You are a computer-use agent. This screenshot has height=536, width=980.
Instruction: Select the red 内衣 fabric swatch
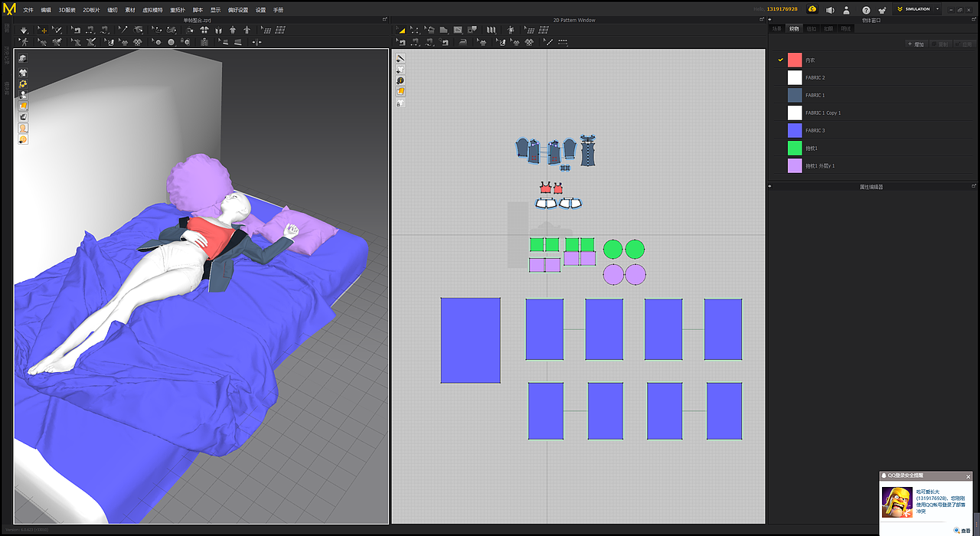[795, 60]
